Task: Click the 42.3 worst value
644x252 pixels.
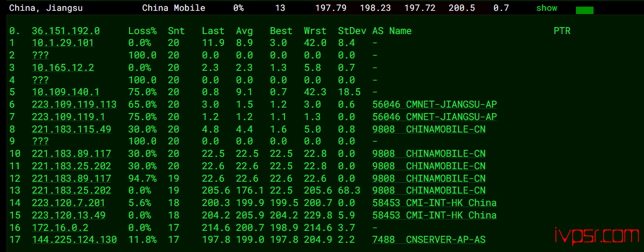Action: pos(315,92)
